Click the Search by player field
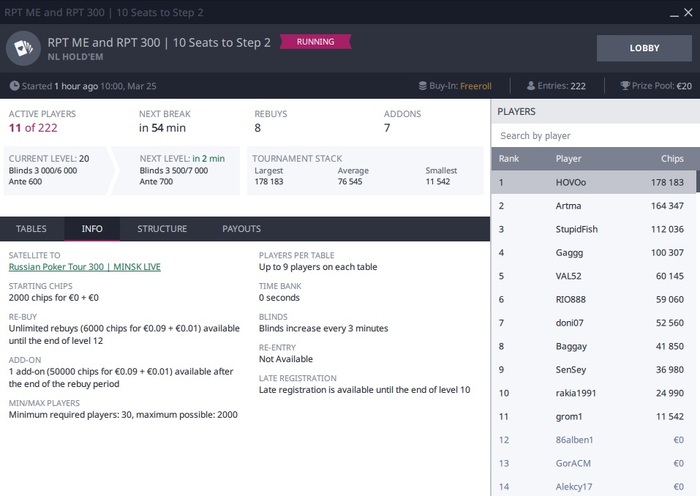The height and width of the screenshot is (496, 700). pyautogui.click(x=595, y=135)
